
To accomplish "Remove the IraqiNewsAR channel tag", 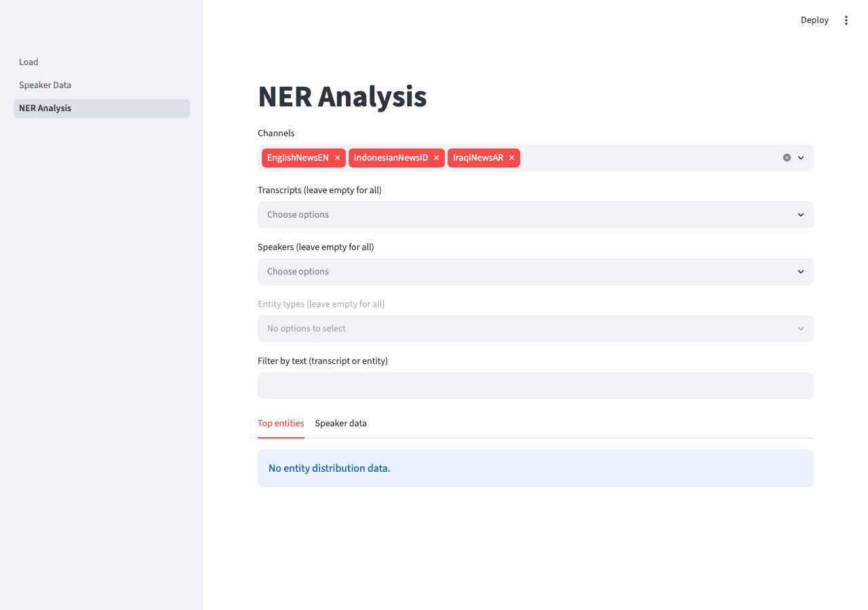I will pos(511,158).
